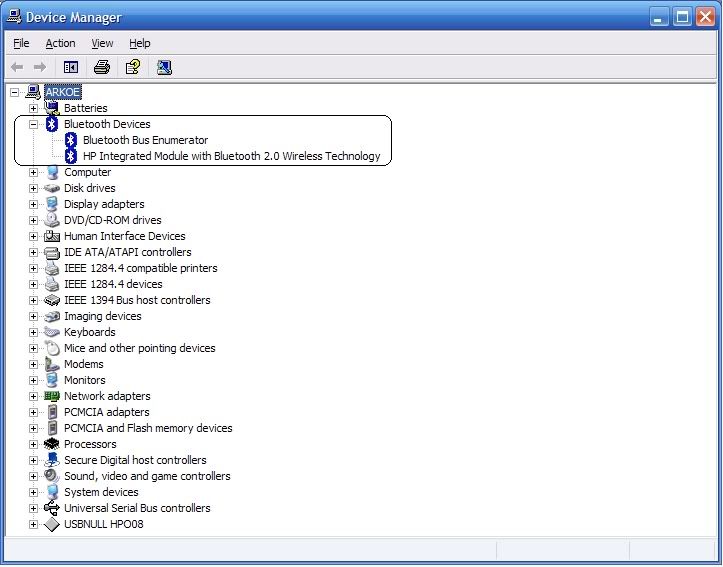Click the Universal Serial Bus controllers icon
This screenshot has height=567, width=723.
pyautogui.click(x=52, y=508)
